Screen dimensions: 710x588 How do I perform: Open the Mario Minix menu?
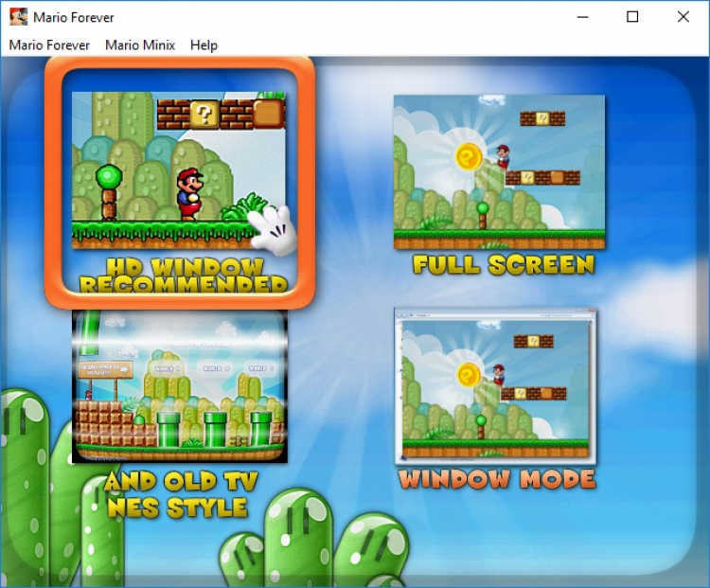(x=140, y=45)
